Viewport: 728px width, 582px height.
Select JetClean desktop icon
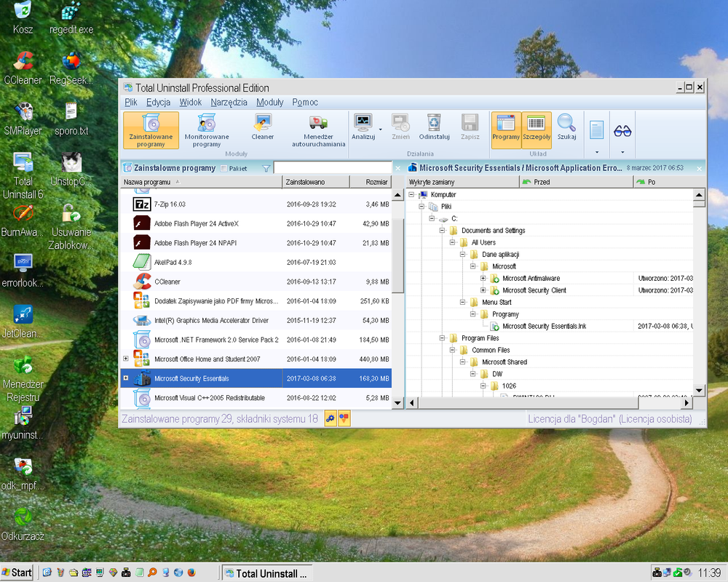pyautogui.click(x=23, y=321)
